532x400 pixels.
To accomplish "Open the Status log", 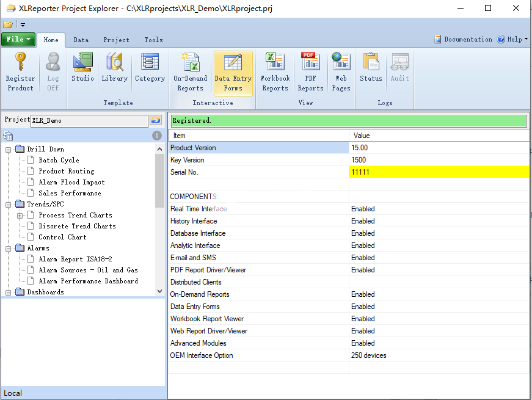I will pyautogui.click(x=371, y=67).
